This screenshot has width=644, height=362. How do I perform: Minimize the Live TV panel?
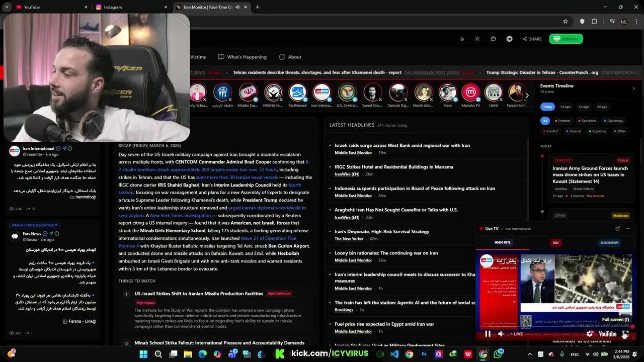(x=627, y=229)
